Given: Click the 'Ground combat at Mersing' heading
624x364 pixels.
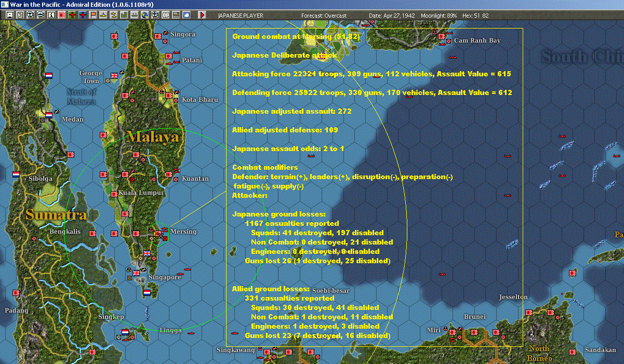Looking at the screenshot, I should [x=296, y=37].
